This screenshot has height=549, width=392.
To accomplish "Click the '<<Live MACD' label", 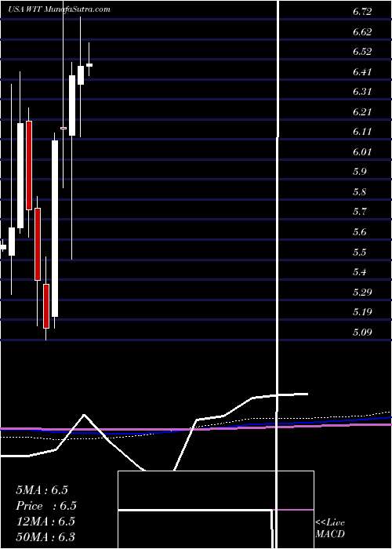I will 330,529.
